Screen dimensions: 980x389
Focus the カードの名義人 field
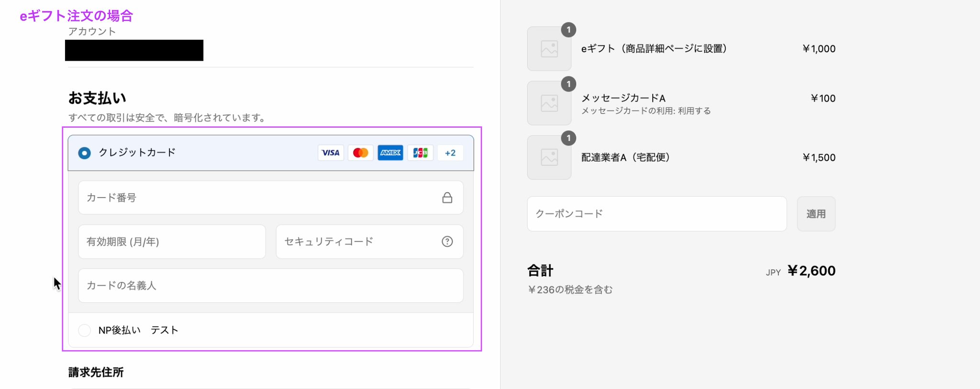pyautogui.click(x=271, y=286)
